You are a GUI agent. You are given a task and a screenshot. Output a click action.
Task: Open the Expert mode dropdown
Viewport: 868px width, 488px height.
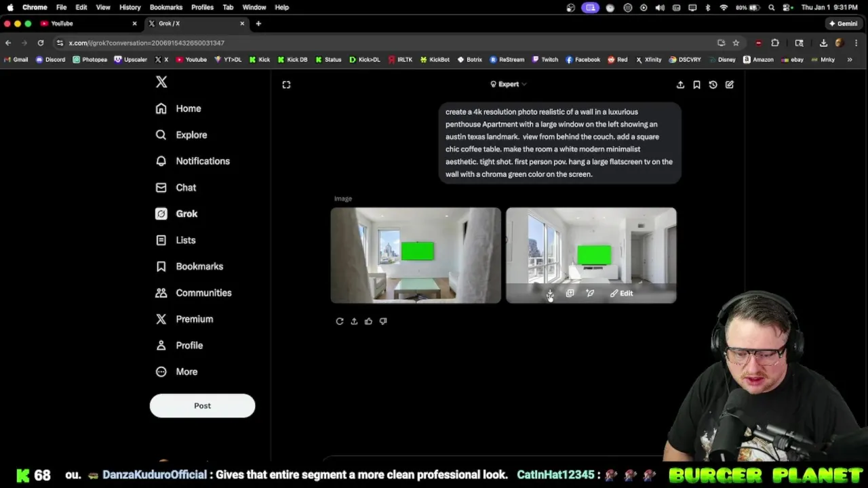click(x=509, y=84)
